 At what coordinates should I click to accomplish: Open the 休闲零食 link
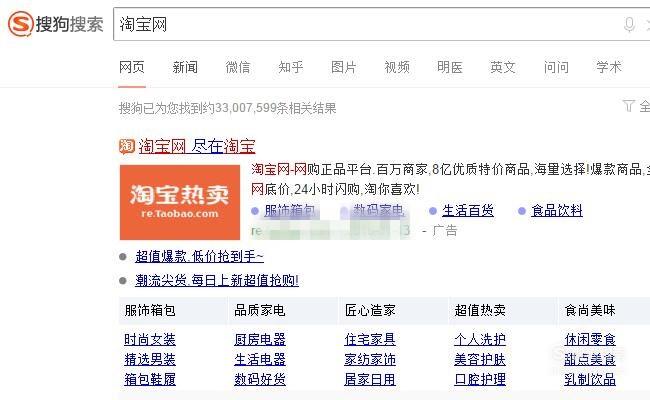[590, 339]
